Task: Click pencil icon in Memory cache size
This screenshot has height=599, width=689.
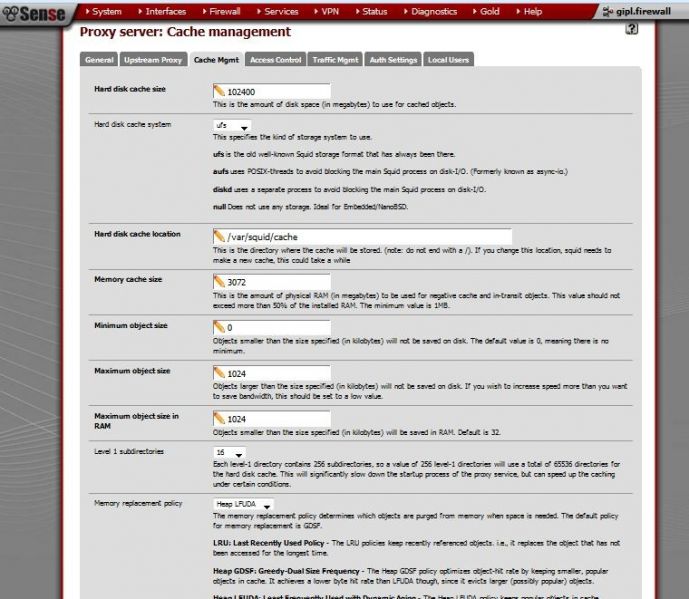Action: pos(219,281)
